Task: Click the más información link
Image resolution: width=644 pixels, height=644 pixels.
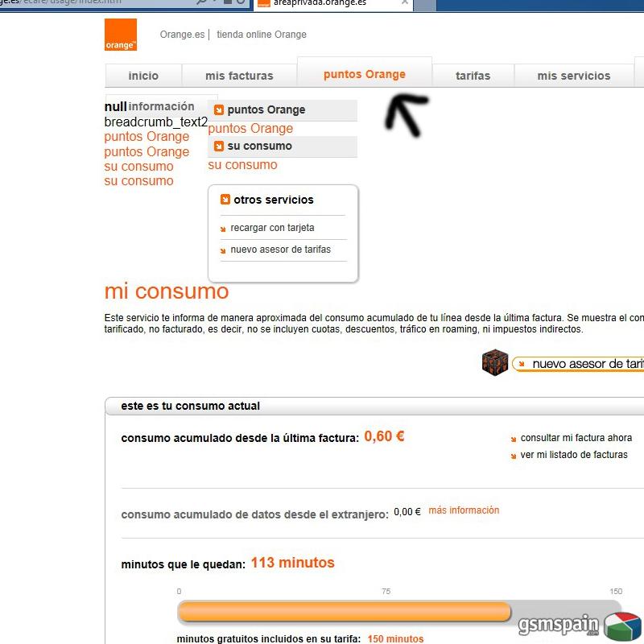Action: 464,510
